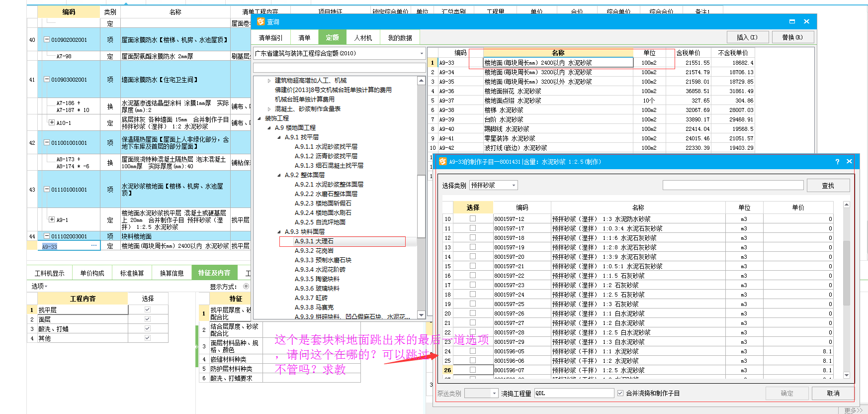Screen dimensions: 868x414
Task: Collapse the A.9.3 块料面层 node
Action: click(x=279, y=232)
